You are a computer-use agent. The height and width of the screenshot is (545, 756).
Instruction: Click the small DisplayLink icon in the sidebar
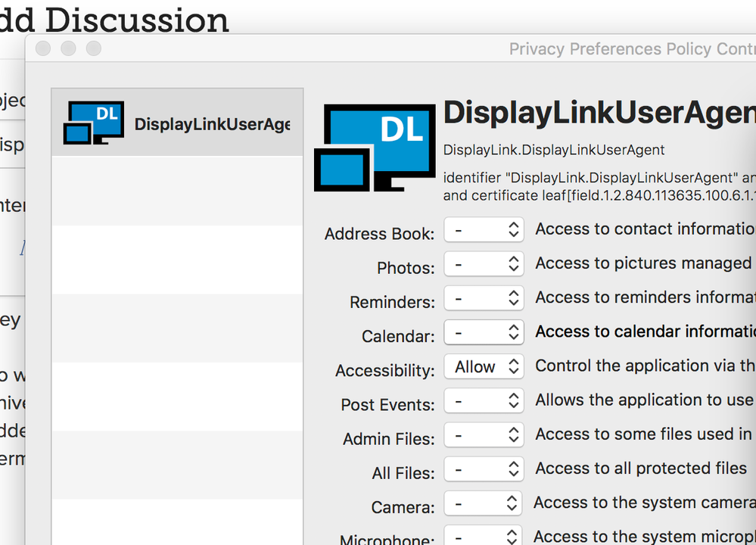[x=94, y=123]
